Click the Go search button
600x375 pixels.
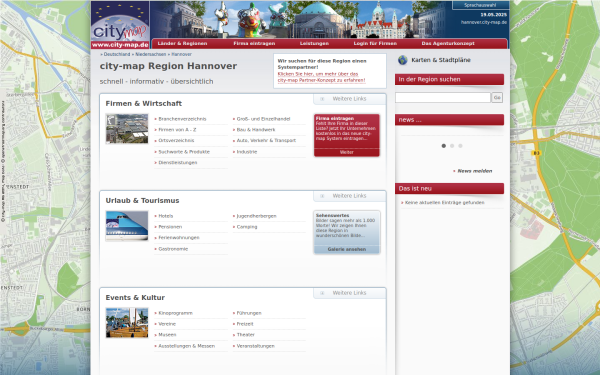[497, 98]
